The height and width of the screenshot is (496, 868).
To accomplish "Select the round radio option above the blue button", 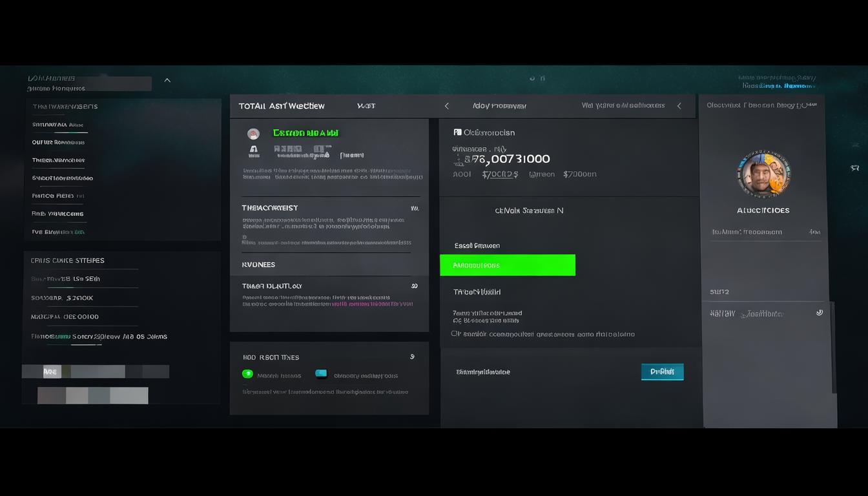I will pos(454,334).
